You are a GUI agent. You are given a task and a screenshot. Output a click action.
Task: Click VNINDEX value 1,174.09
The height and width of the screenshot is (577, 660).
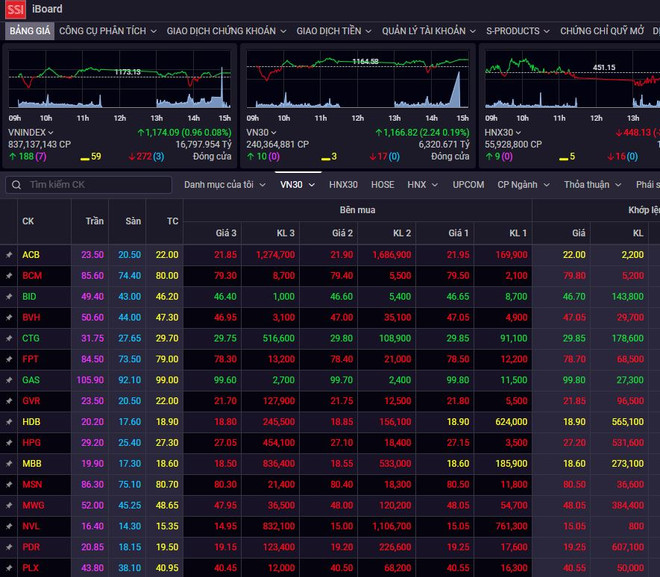[x=162, y=133]
